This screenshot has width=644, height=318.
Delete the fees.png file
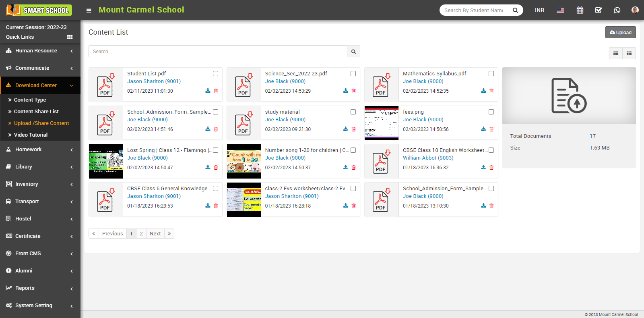click(491, 129)
